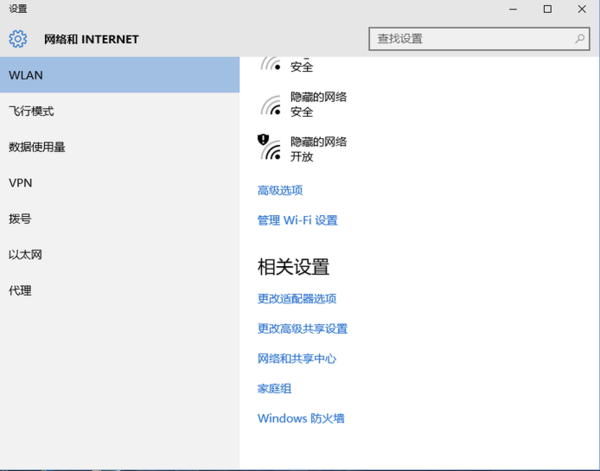Open 代理 settings
Screen dimensions: 600x471
[x=120, y=291]
